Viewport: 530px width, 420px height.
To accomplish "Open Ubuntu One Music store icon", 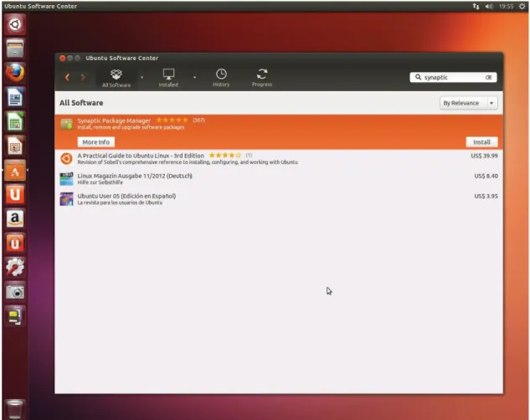I will click(15, 243).
